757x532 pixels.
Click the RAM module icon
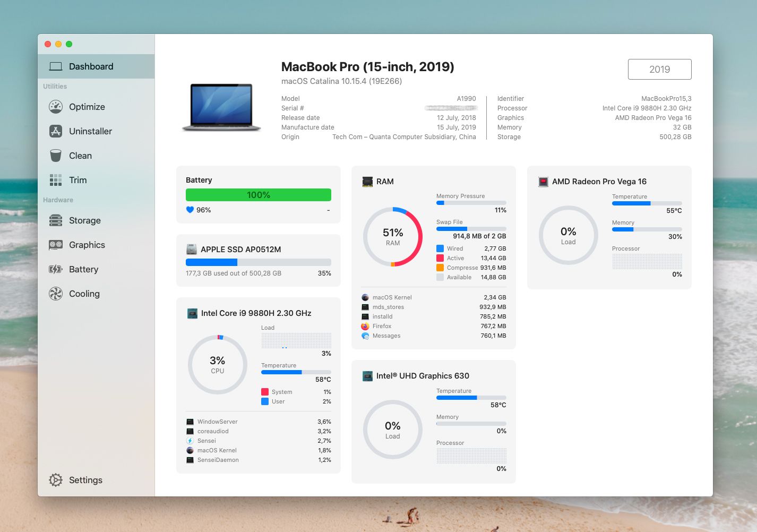(x=367, y=182)
